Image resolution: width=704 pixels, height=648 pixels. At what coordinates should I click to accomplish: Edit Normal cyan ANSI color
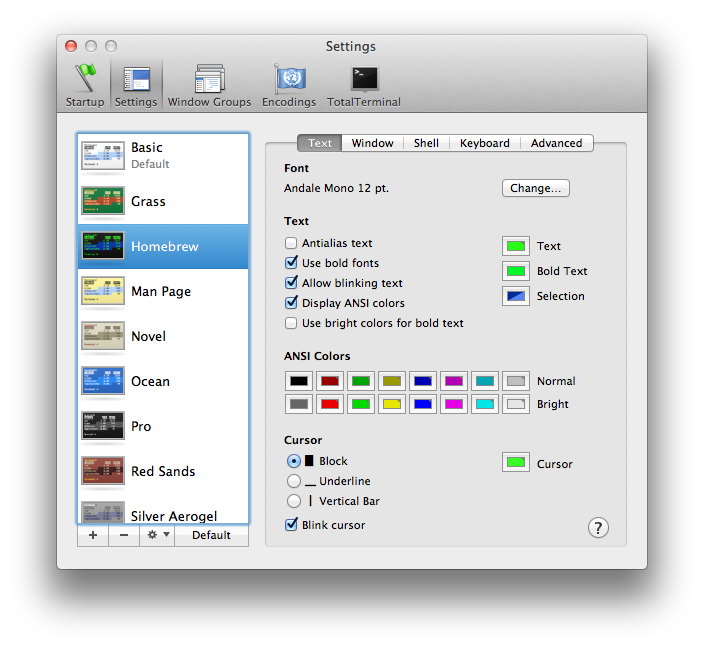(484, 381)
